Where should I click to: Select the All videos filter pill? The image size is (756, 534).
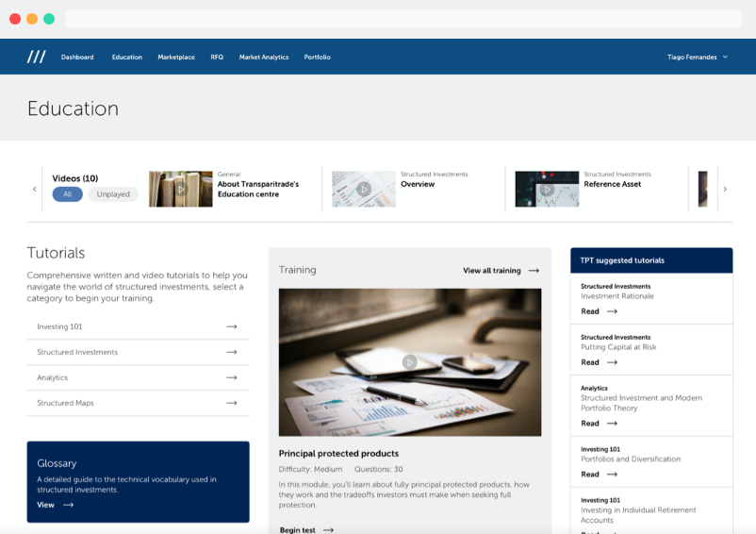[x=68, y=194]
